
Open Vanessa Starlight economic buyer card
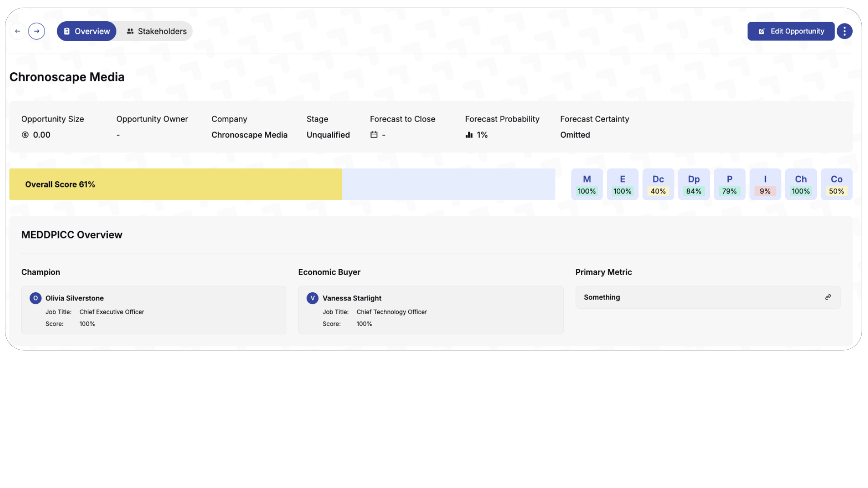click(x=430, y=310)
